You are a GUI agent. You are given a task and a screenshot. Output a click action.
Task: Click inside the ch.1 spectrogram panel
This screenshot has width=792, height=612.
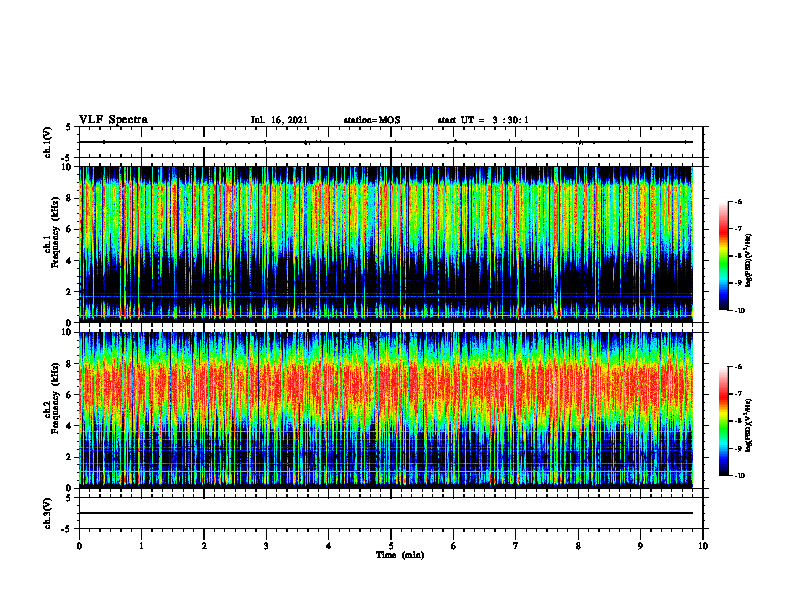386,244
